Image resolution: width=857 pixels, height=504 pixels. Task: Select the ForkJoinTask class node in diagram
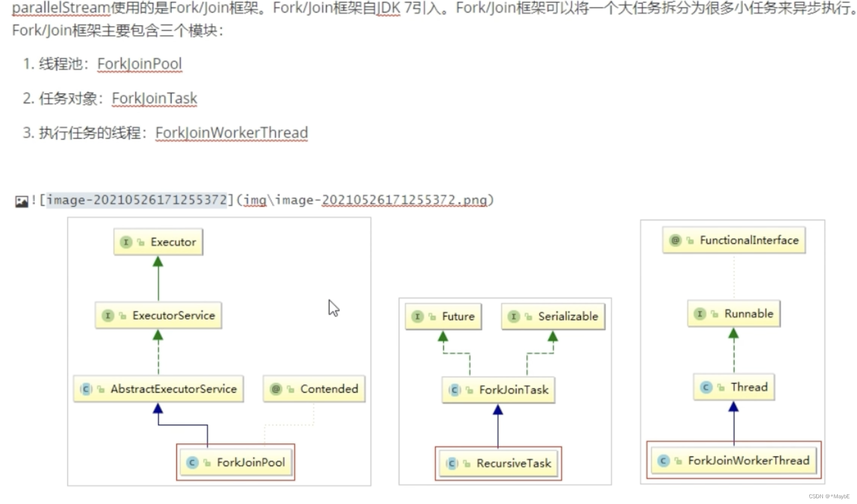tap(498, 390)
